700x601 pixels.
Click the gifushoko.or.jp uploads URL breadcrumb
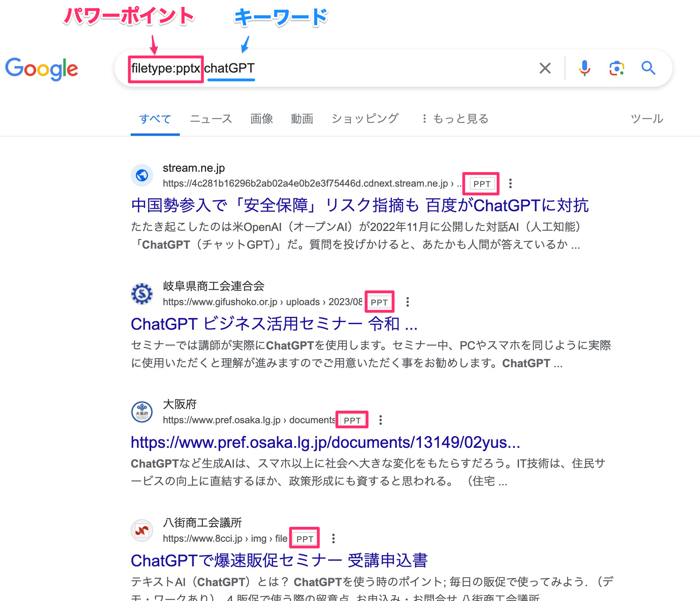(262, 302)
